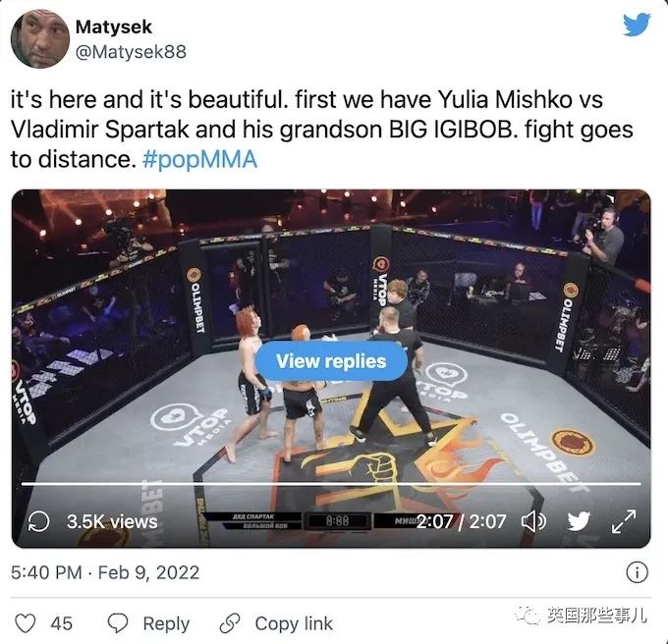Click the Copy link text
668x644 pixels.
click(294, 624)
